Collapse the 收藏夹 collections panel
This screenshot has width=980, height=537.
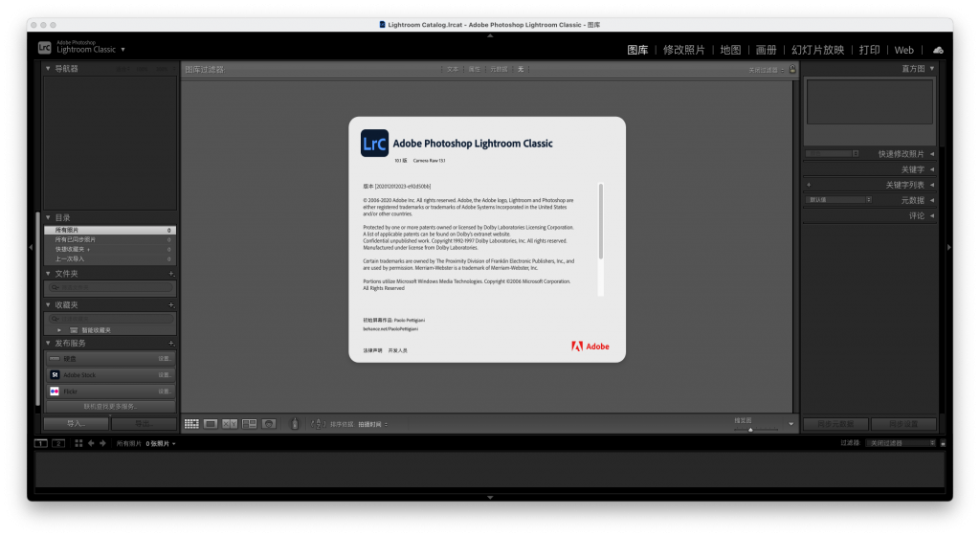(48, 304)
